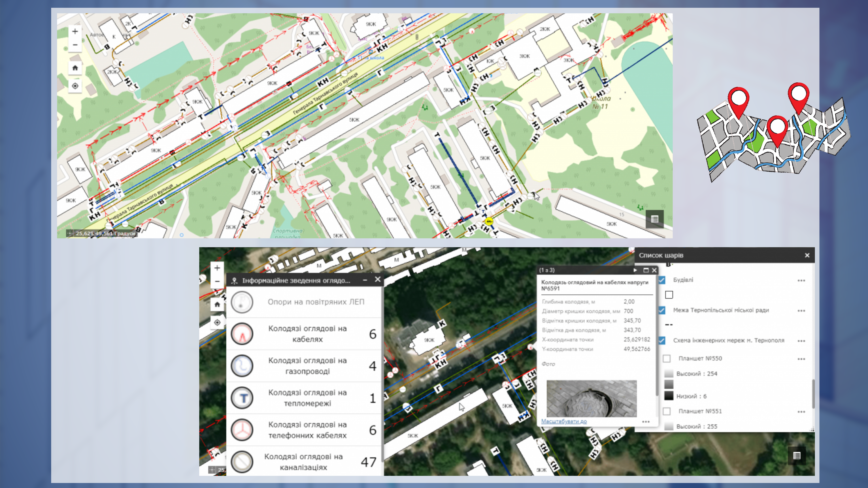Click the 'Планшет №550' layer name
This screenshot has height=488, width=868.
(700, 359)
